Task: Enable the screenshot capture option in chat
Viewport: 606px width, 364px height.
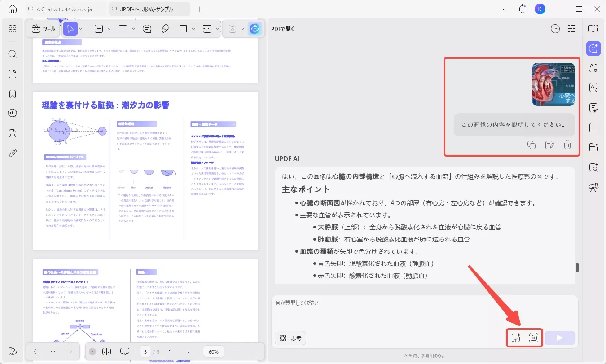Action: (533, 338)
